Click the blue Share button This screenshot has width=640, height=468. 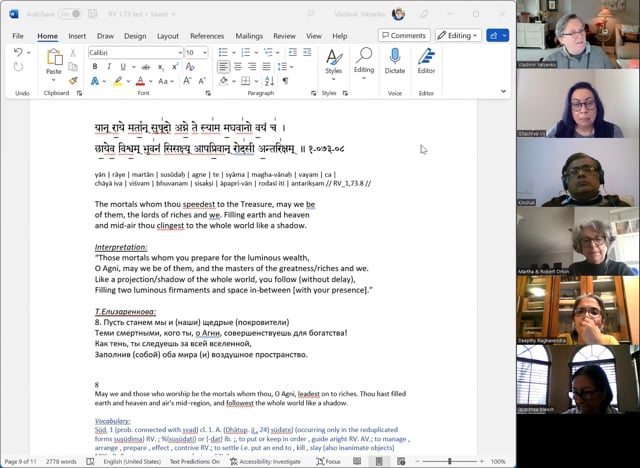(498, 35)
